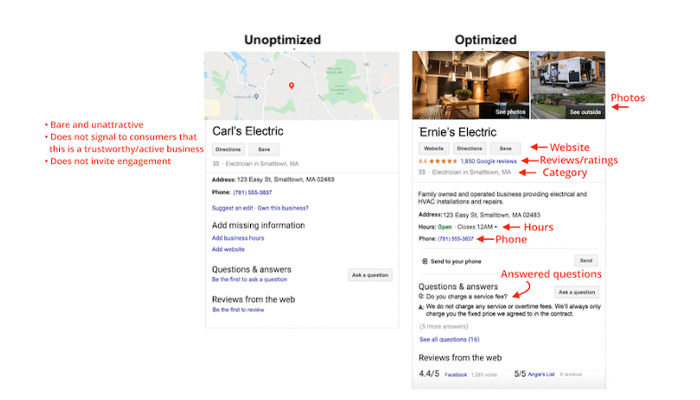
Task: Expand the hours dropdown arrow next to Closes 12AM
Action: 495,227
